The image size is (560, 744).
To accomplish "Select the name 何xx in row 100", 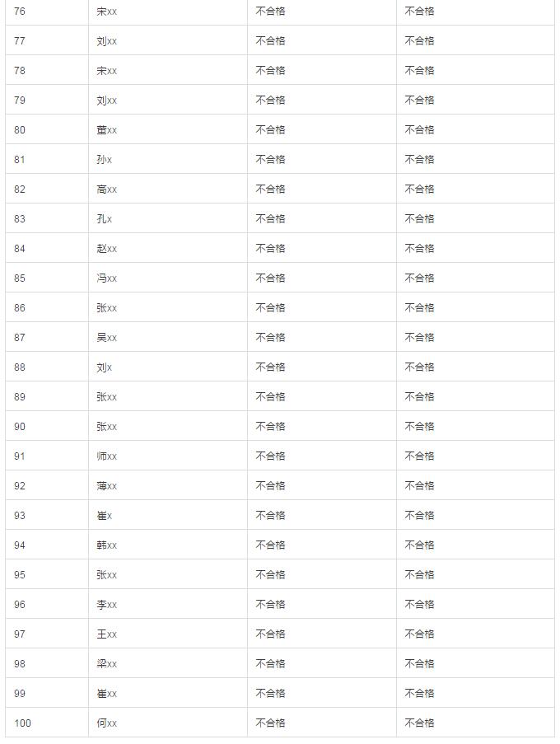I will [107, 723].
